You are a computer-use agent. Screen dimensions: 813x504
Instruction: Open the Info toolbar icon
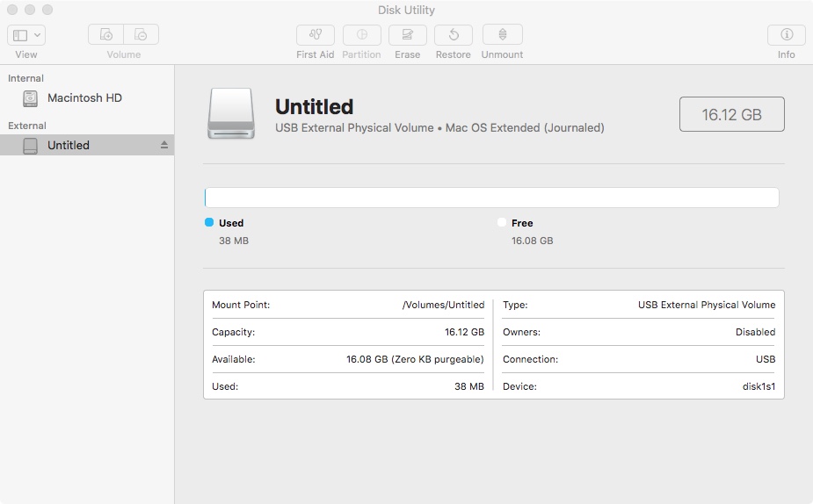pos(787,35)
